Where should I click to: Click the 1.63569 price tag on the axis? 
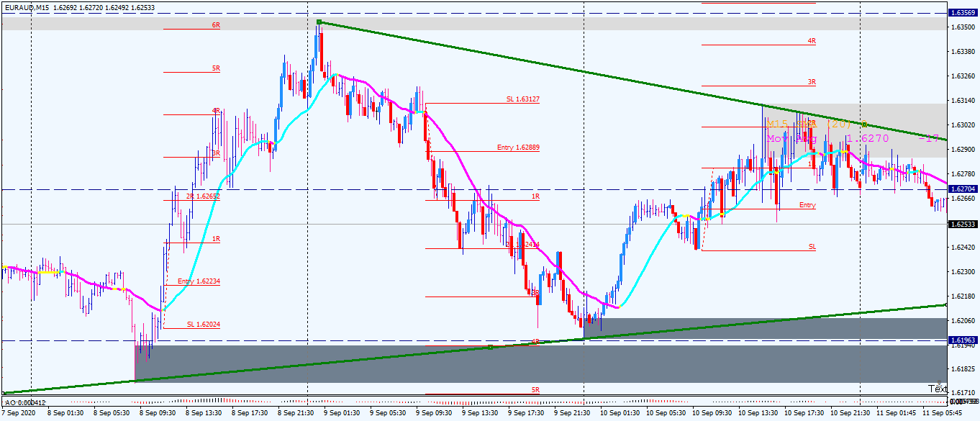(x=963, y=13)
